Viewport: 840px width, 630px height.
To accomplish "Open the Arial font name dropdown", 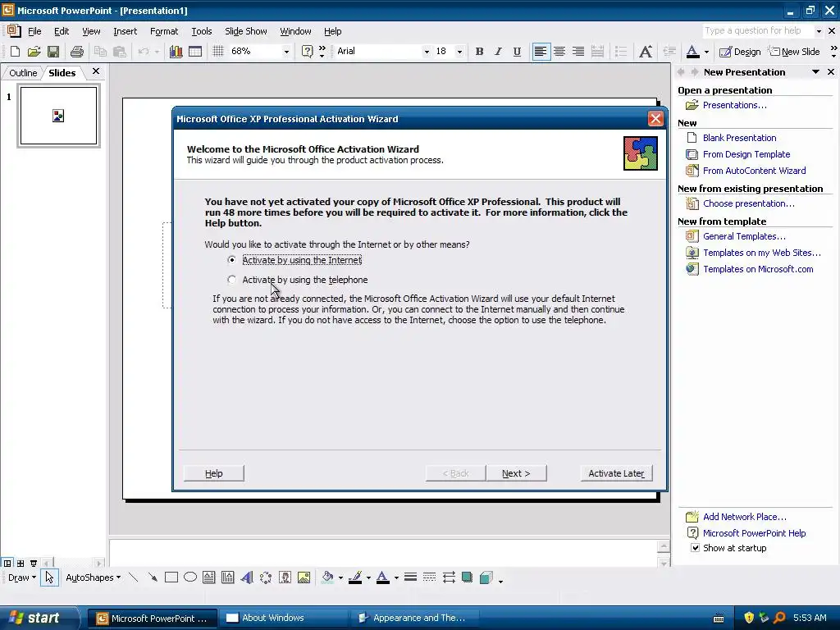I will point(427,52).
